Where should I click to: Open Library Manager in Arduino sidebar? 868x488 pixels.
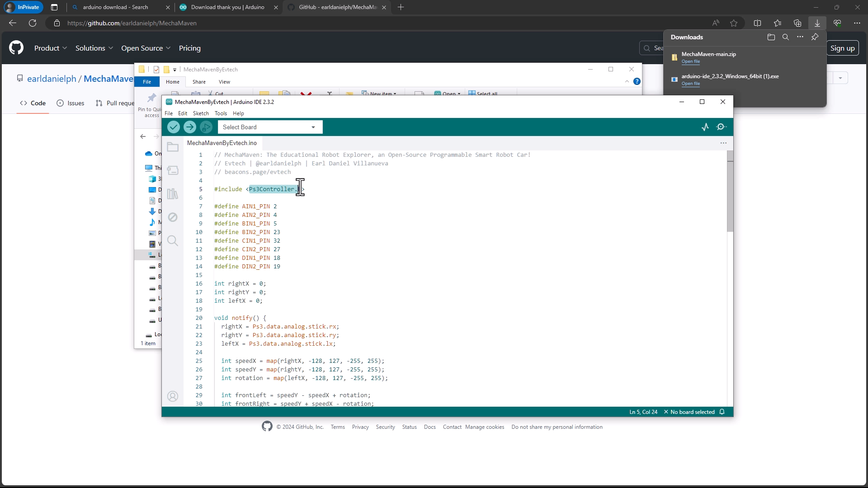(173, 194)
